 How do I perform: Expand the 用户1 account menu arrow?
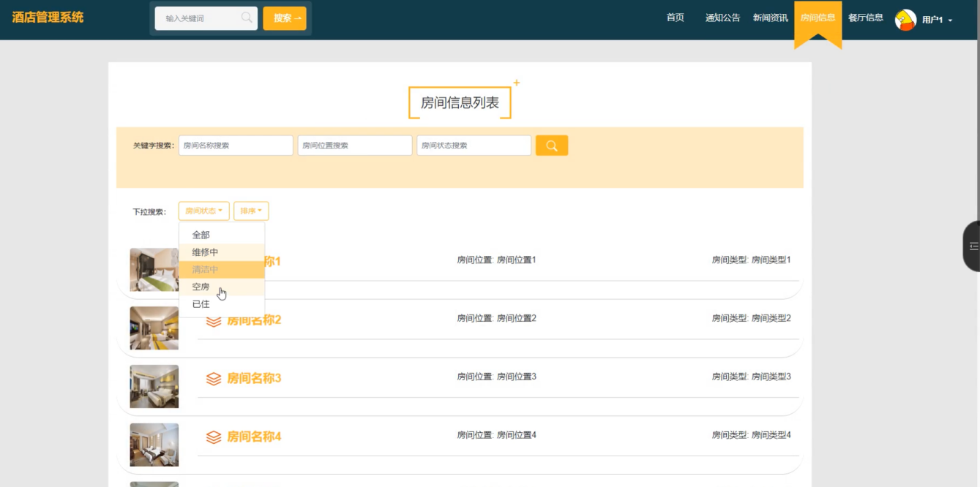click(x=950, y=20)
